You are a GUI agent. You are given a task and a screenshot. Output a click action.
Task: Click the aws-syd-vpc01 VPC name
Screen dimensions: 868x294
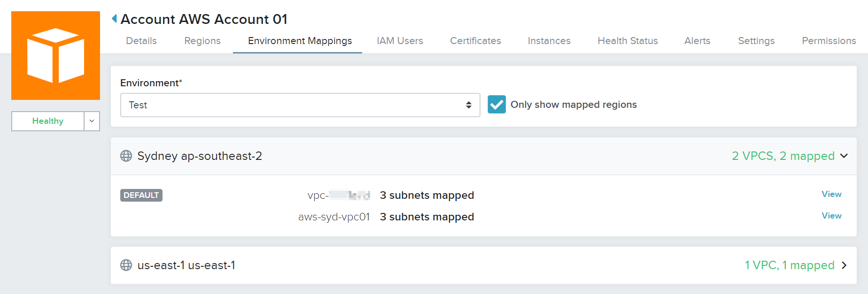tap(334, 217)
